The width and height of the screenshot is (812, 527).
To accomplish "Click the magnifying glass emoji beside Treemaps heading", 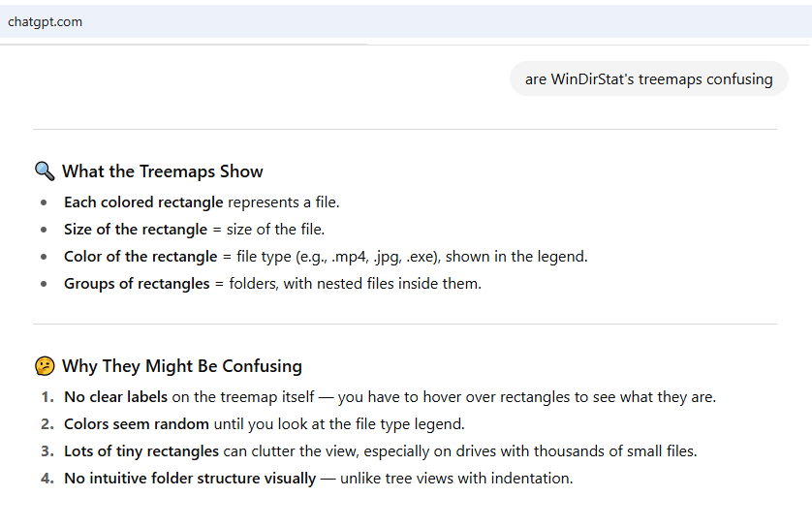I will tap(45, 171).
